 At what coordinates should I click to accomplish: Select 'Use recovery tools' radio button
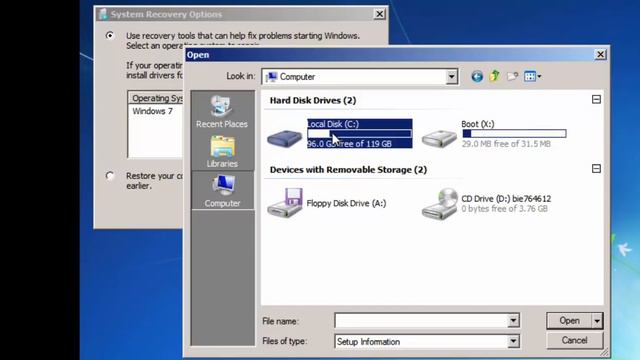coord(110,36)
